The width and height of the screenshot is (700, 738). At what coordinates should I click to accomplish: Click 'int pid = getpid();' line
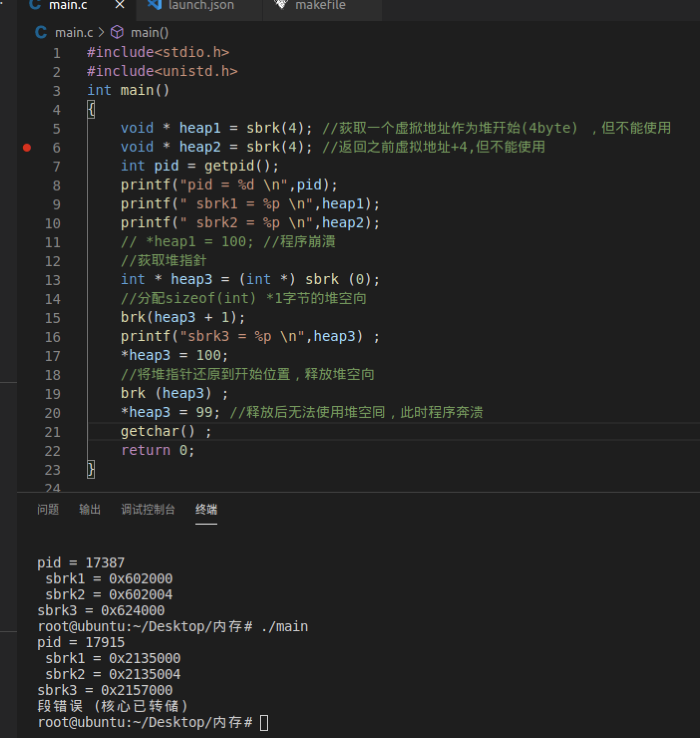[200, 166]
